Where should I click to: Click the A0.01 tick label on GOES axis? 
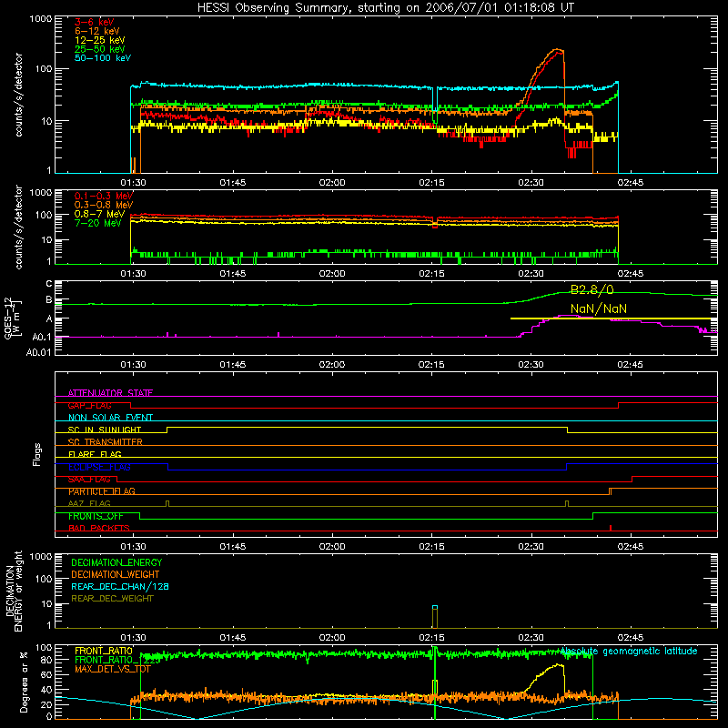(x=39, y=353)
